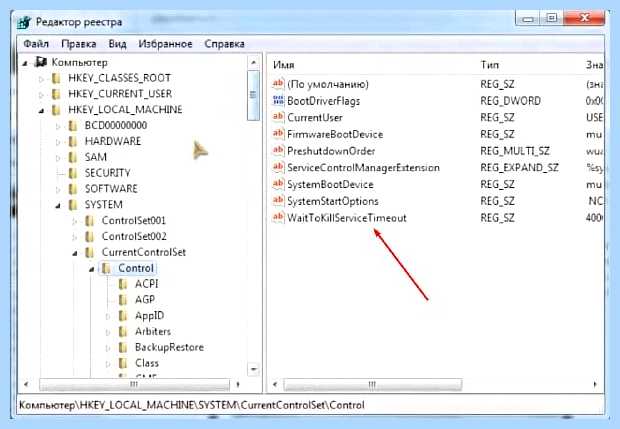Click the SOFTWARE folder icon
620x429 pixels.
click(x=73, y=189)
